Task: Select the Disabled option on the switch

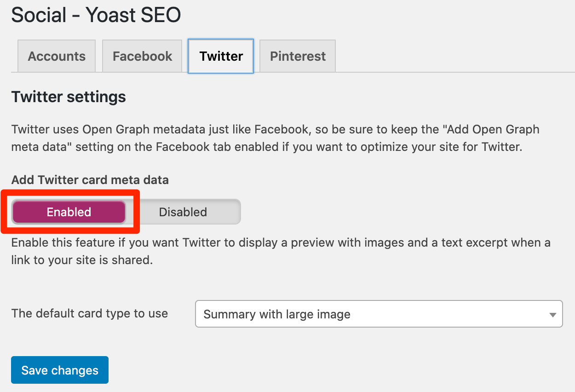Action: [183, 212]
